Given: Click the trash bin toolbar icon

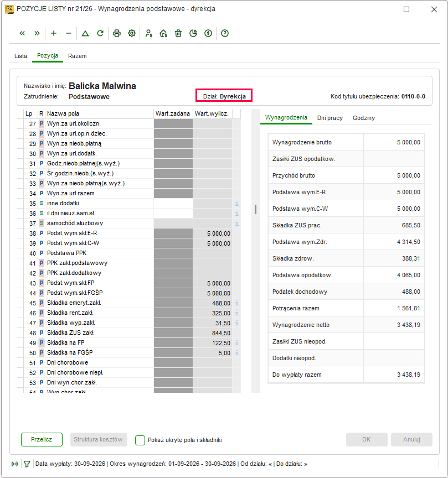Looking at the screenshot, I should click(x=178, y=33).
